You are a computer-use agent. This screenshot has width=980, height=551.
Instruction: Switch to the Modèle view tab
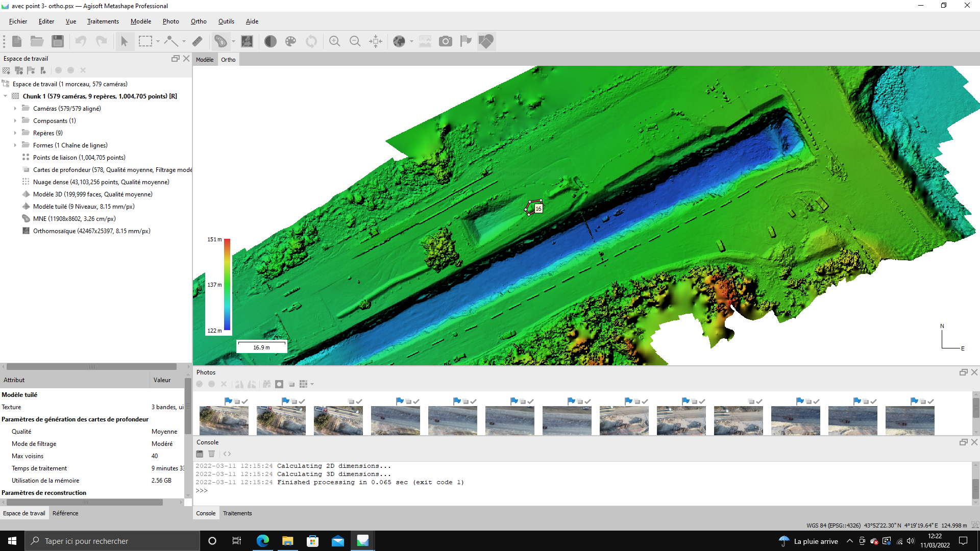coord(205,60)
